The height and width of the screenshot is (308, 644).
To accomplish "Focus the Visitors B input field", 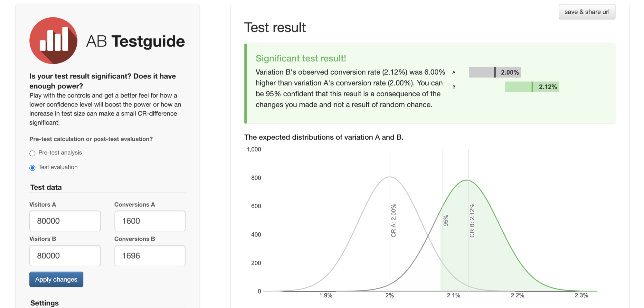I will click(65, 256).
